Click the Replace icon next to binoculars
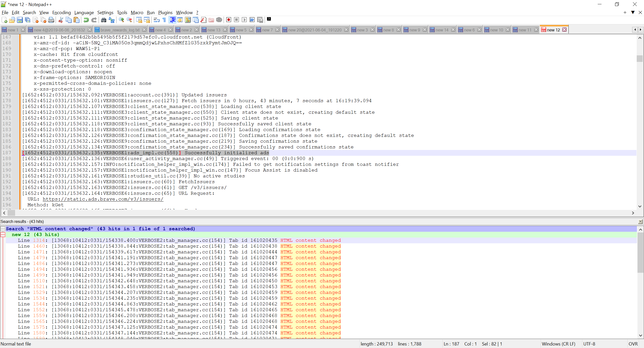 pos(111,20)
